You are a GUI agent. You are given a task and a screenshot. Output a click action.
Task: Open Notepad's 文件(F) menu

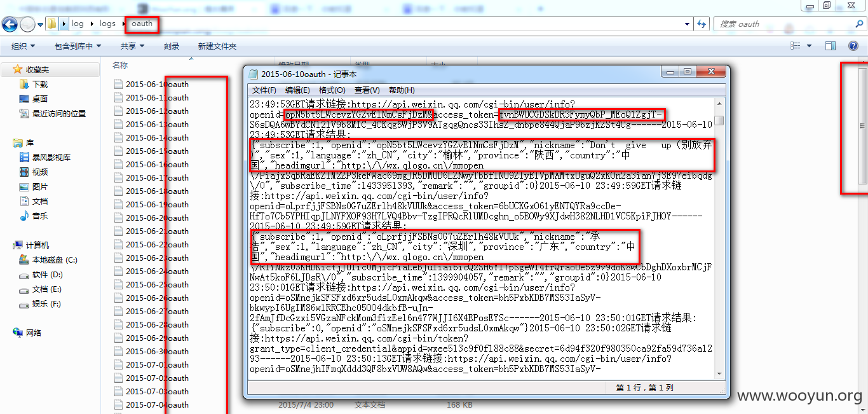tap(264, 90)
